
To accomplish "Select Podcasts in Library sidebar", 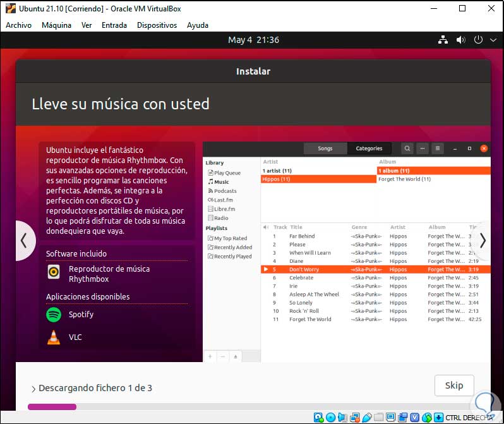I will click(x=222, y=191).
